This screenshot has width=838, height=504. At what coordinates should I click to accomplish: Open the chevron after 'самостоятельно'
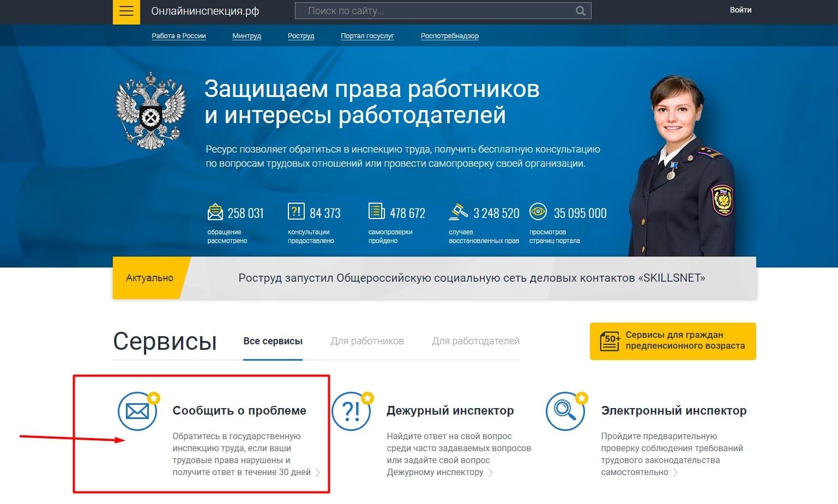click(676, 472)
